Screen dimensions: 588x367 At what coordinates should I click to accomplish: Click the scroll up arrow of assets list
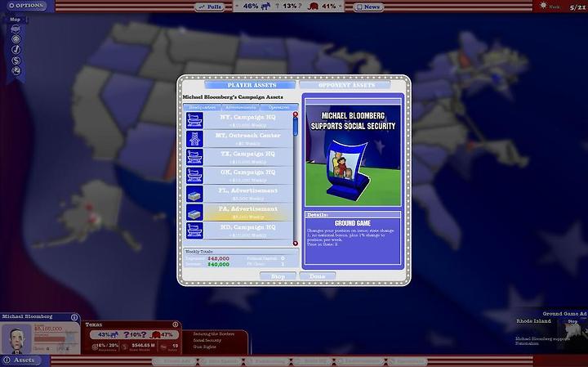296,114
